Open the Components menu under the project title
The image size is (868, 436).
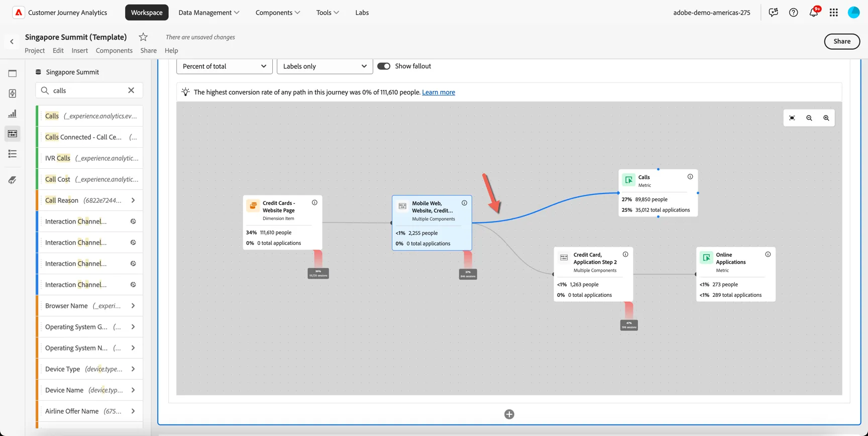tap(114, 51)
